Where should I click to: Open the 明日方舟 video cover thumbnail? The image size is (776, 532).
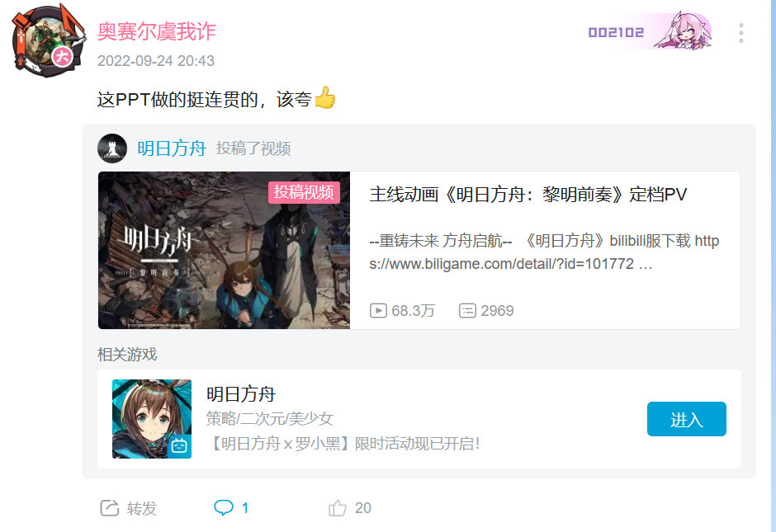pyautogui.click(x=225, y=250)
